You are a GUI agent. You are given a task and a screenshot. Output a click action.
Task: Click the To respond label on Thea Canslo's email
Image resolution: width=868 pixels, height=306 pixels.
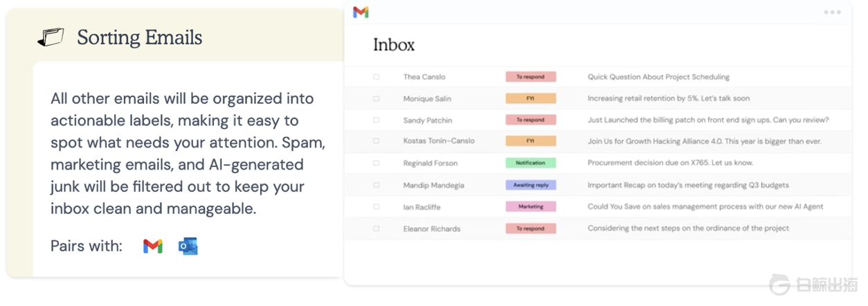point(530,77)
